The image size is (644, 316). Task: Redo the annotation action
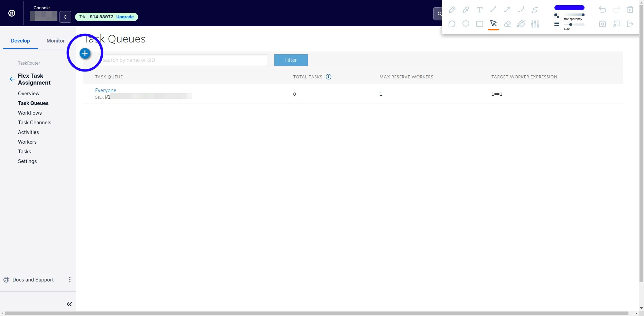coord(616,10)
